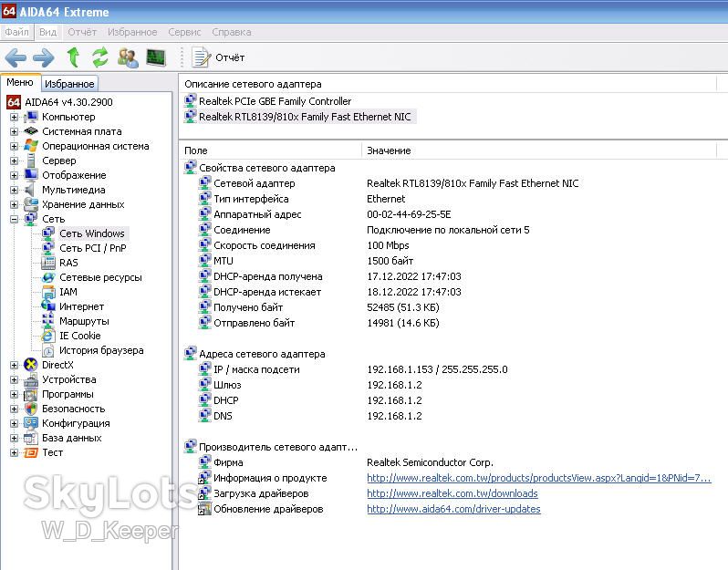Click the Системная плата icon
The image size is (728, 570).
tap(31, 131)
